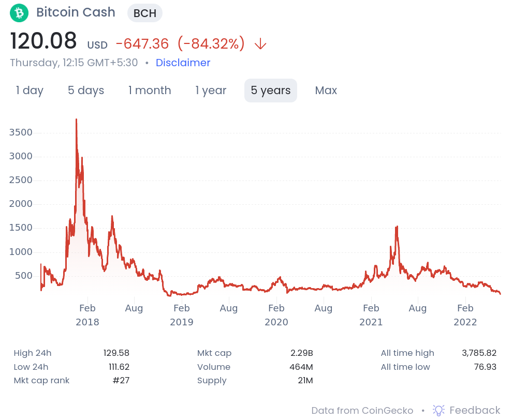Screen dimensions: 512x420
Task: Open the Disclaimer link
Action: (x=183, y=63)
